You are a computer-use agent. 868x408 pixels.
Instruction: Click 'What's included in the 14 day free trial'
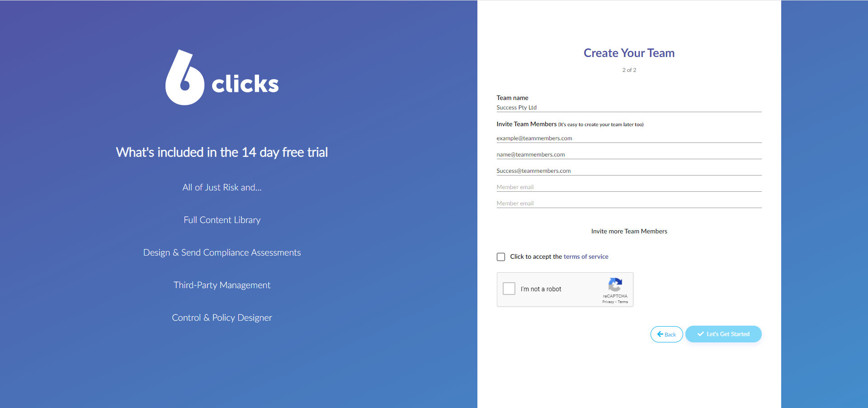222,152
